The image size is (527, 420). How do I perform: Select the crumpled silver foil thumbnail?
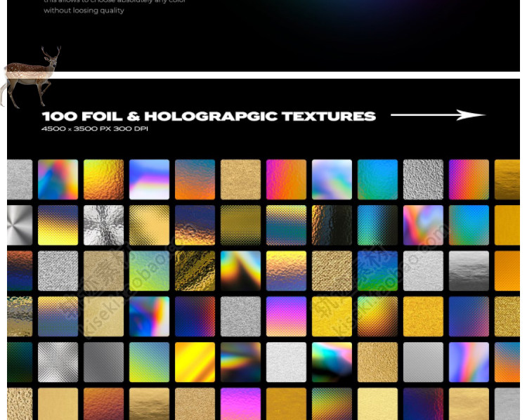(x=103, y=225)
